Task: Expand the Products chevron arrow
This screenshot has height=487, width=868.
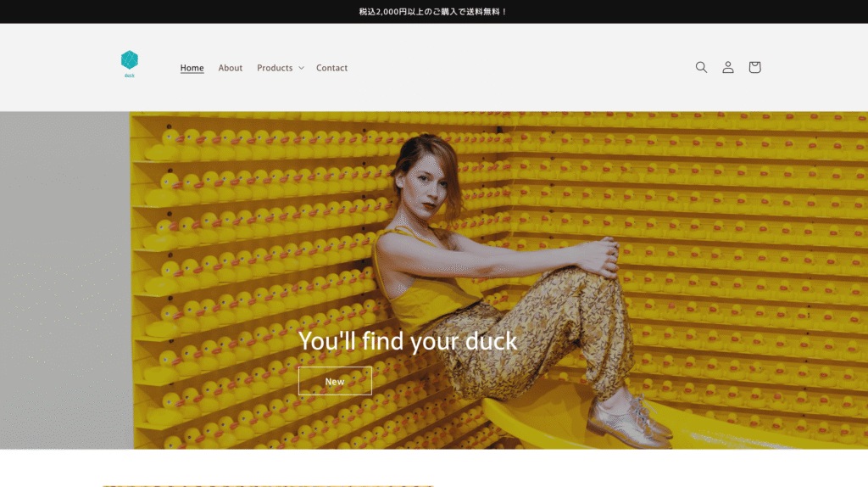Action: click(x=301, y=68)
